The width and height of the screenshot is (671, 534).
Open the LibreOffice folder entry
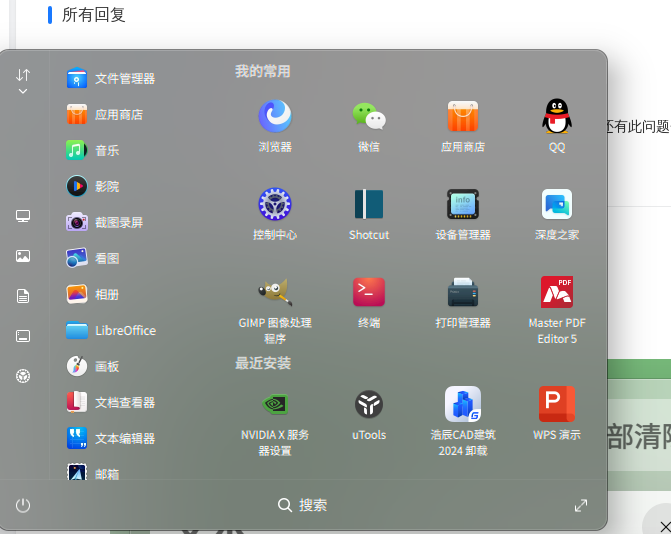[111, 330]
